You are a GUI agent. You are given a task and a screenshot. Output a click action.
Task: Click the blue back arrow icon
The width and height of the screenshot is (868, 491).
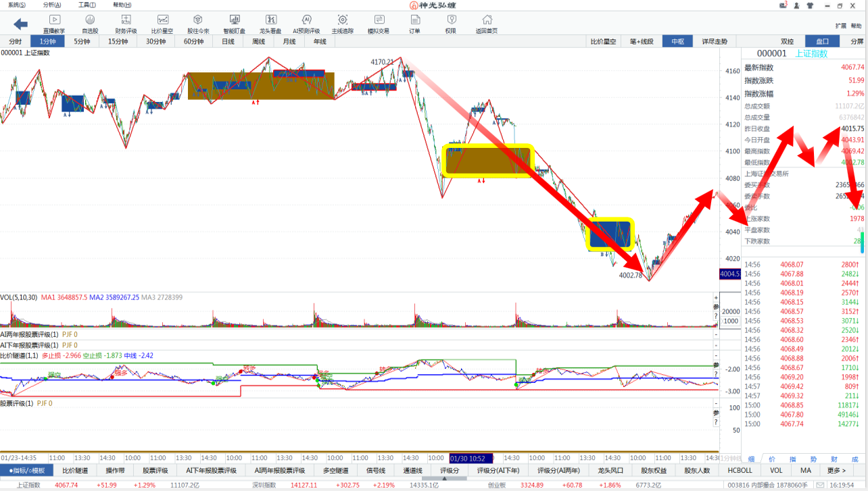point(20,24)
